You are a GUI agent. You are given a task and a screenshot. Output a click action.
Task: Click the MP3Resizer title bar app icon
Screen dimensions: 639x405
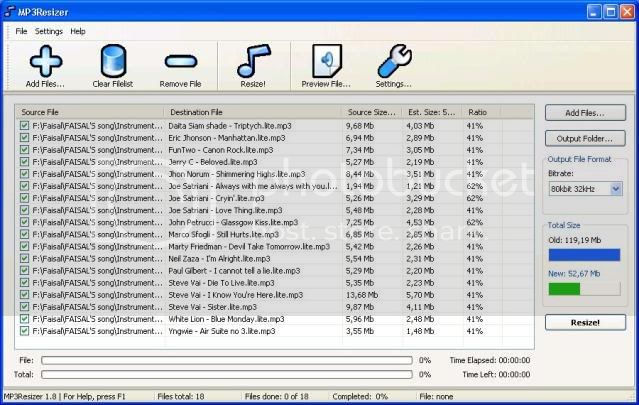coord(9,12)
